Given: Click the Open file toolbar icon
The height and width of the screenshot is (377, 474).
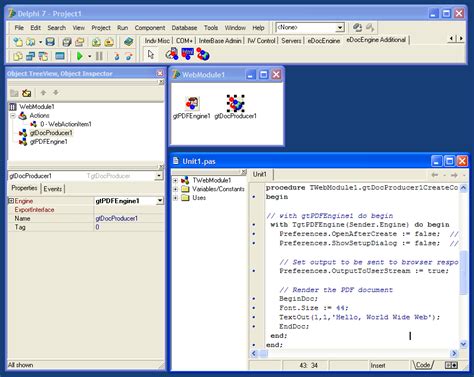Looking at the screenshot, I should (x=31, y=42).
